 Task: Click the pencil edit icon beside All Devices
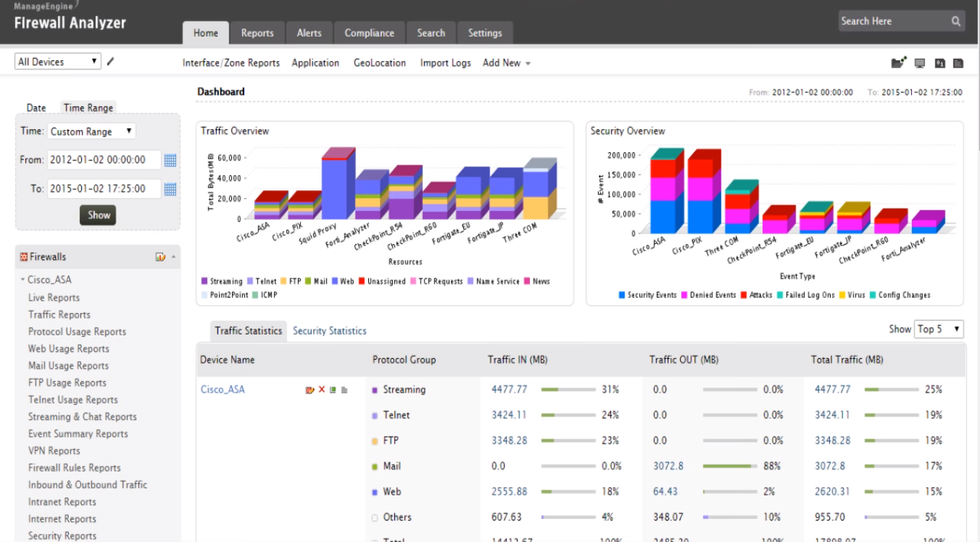(x=111, y=62)
